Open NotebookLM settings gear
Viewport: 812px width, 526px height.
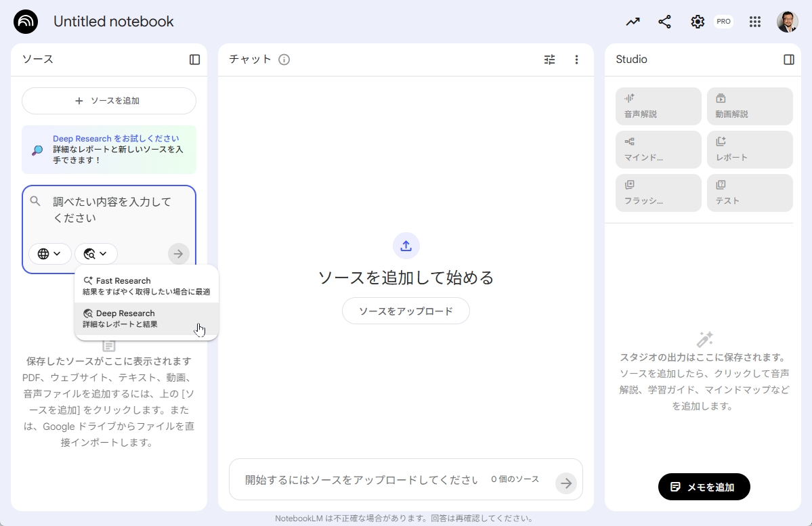[x=697, y=21]
